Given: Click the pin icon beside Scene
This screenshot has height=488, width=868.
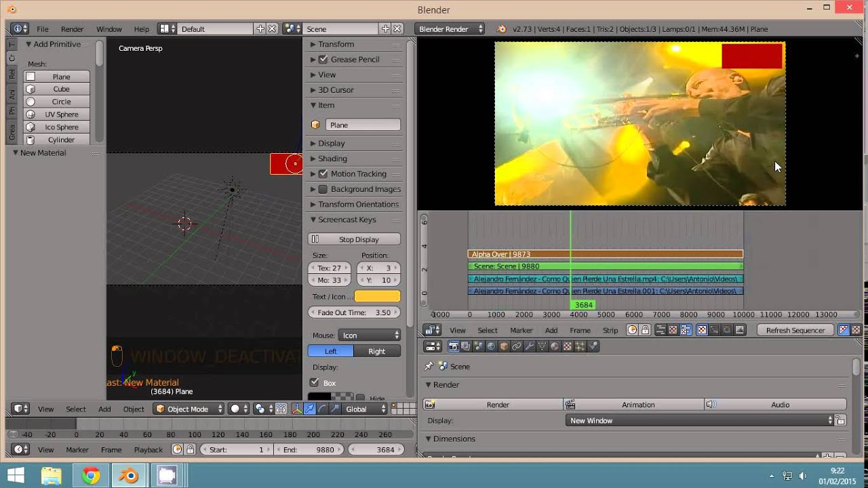Looking at the screenshot, I should click(429, 366).
